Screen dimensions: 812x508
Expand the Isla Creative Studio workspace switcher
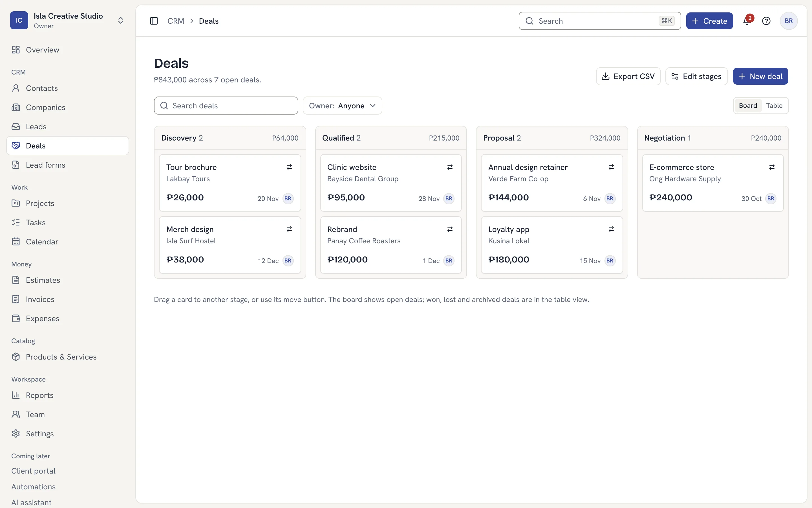120,21
